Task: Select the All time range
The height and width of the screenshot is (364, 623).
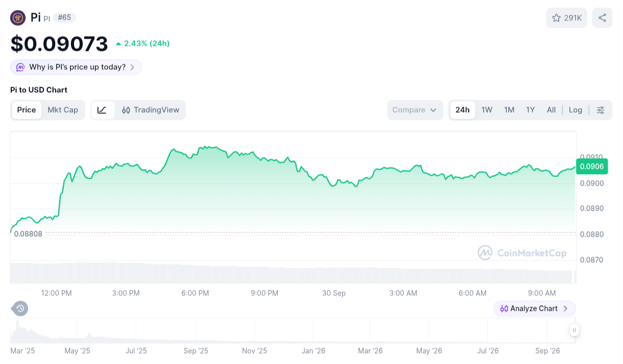Action: 551,110
